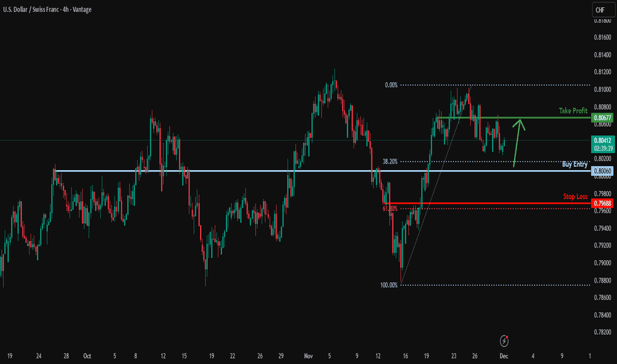Select the green upward arrow drawing
The height and width of the screenshot is (364, 617).
point(518,142)
